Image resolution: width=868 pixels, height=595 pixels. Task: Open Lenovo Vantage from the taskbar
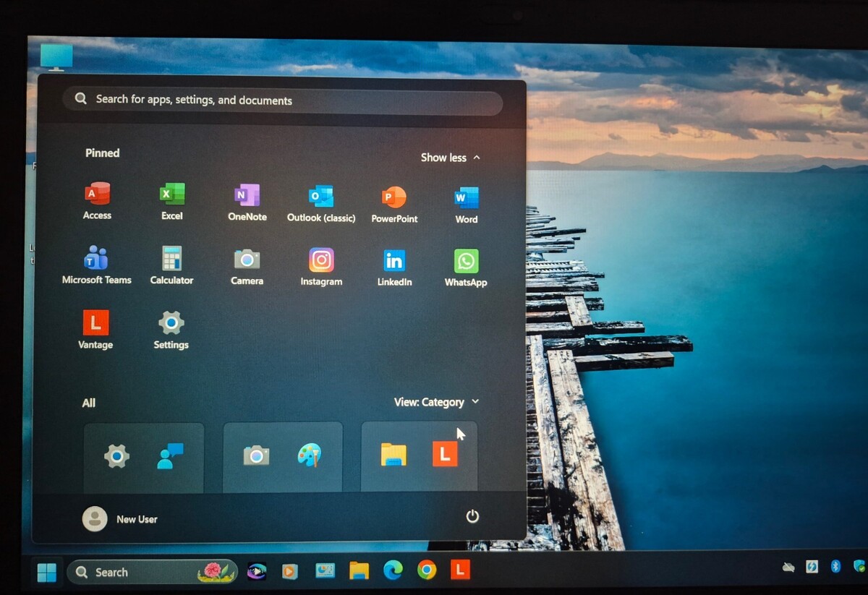[460, 570]
